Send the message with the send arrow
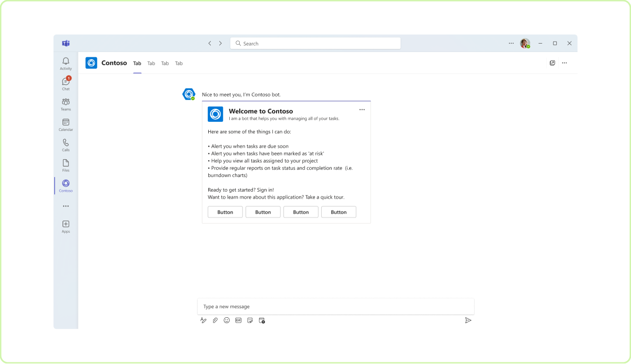631x364 pixels. click(469, 320)
